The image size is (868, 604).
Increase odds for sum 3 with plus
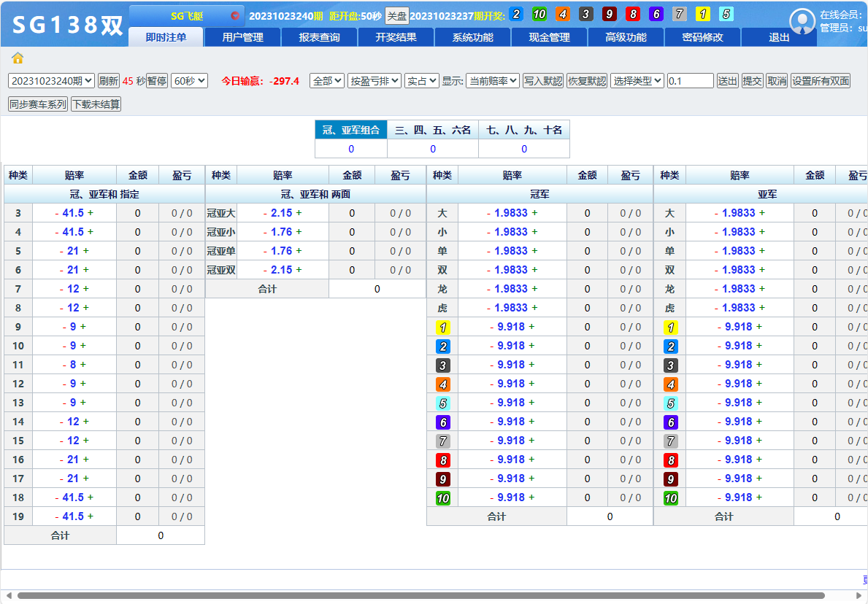pos(91,213)
